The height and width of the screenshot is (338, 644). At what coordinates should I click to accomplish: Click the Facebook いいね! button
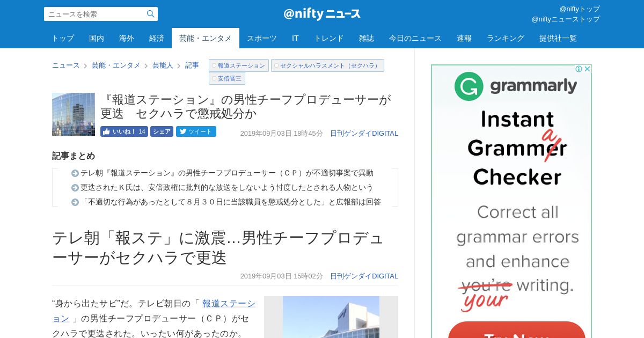[x=124, y=131]
